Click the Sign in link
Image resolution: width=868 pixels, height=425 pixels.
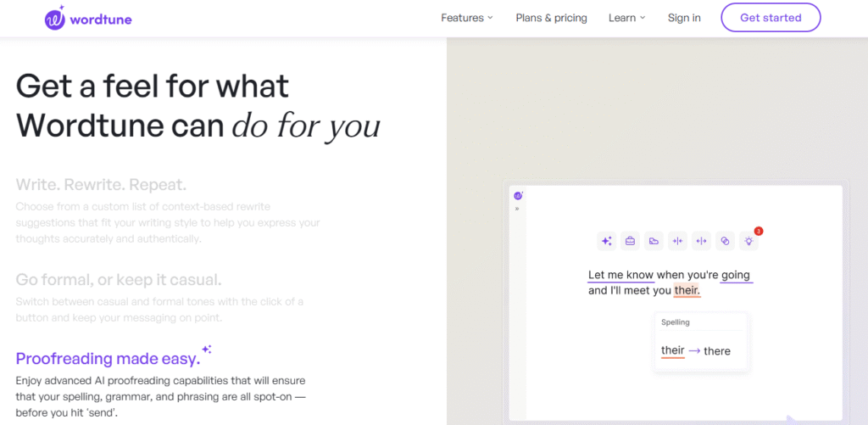tap(684, 18)
